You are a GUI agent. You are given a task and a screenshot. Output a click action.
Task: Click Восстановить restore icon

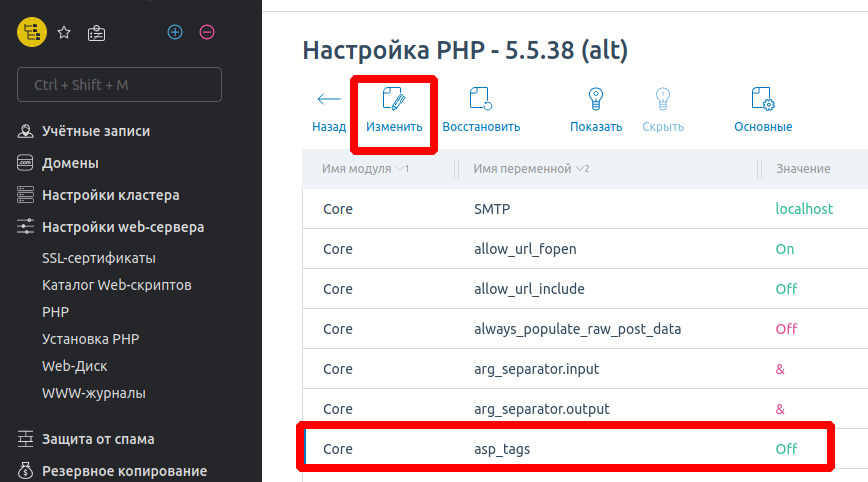pos(480,99)
